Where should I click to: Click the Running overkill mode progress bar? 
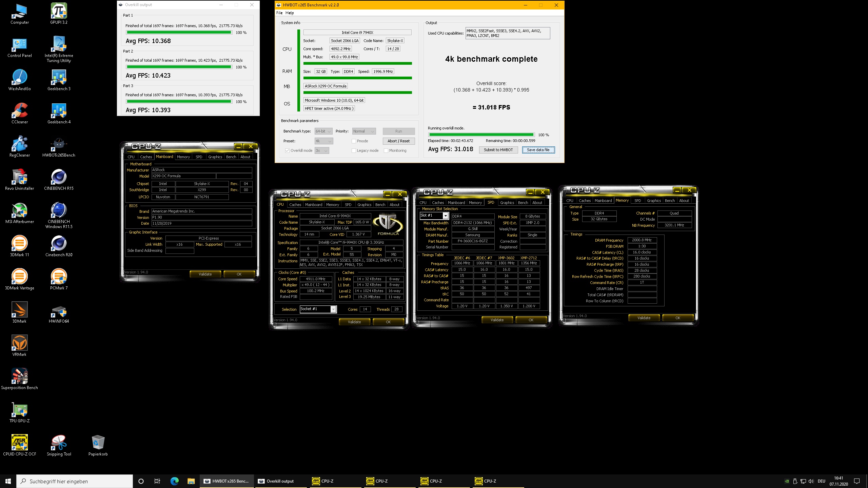(481, 135)
